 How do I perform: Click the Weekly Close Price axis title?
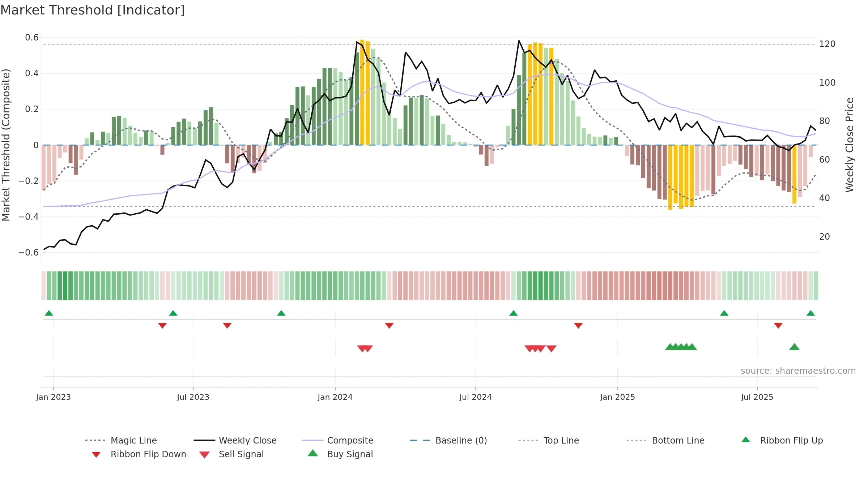pos(850,145)
